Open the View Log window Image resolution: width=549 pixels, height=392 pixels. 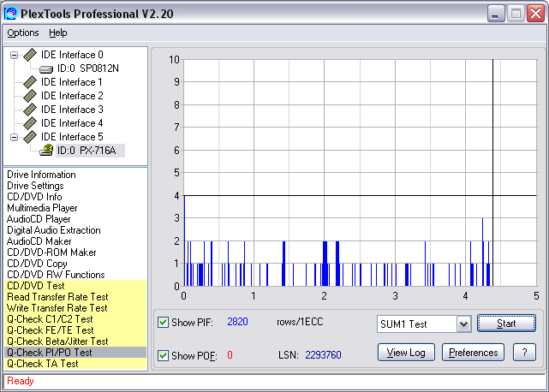pos(406,353)
